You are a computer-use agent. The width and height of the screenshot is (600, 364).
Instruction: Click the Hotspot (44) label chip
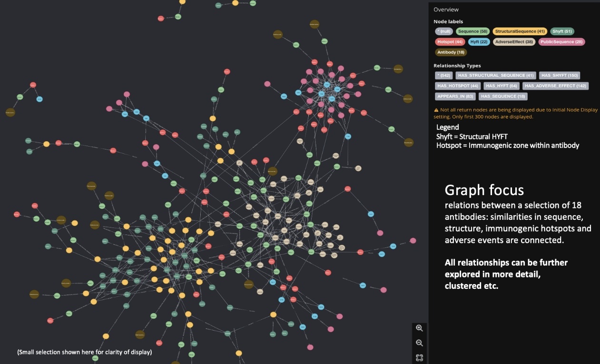coord(449,42)
